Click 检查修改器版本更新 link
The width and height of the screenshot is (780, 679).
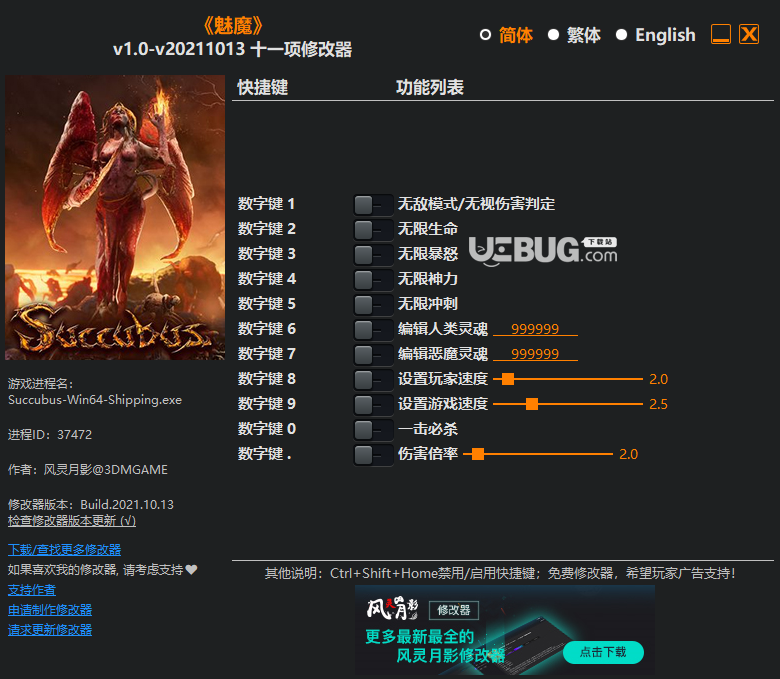coord(72,521)
